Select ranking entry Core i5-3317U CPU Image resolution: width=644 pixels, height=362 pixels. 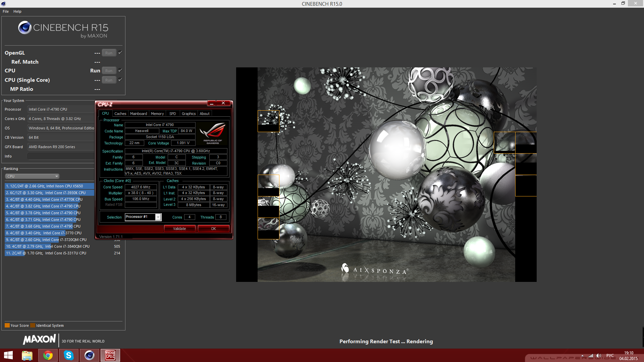click(63, 253)
